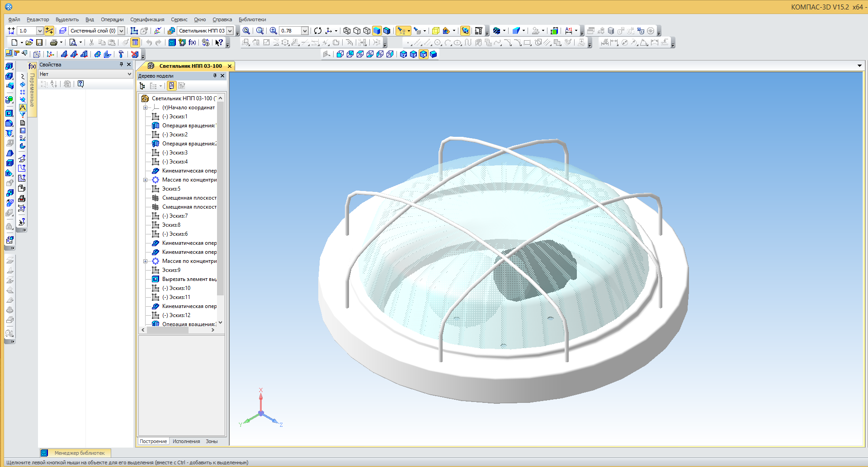This screenshot has height=467, width=868.
Task: Toggle the properties panel display button
Action: pos(135,42)
